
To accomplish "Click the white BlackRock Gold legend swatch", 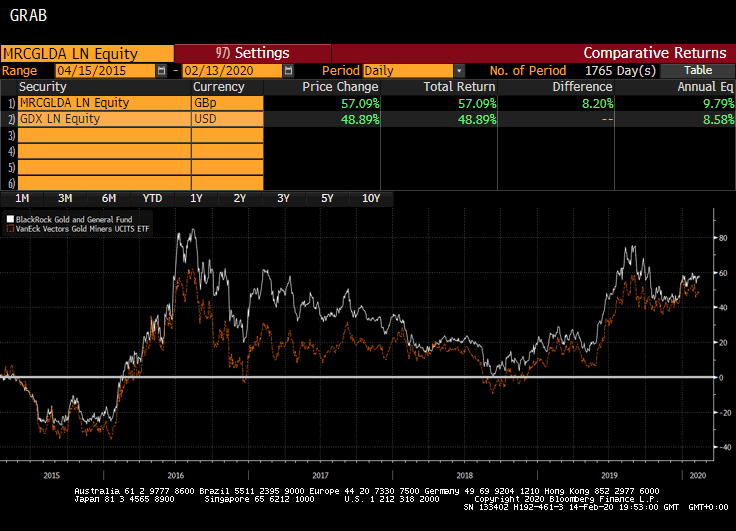I will pyautogui.click(x=10, y=219).
